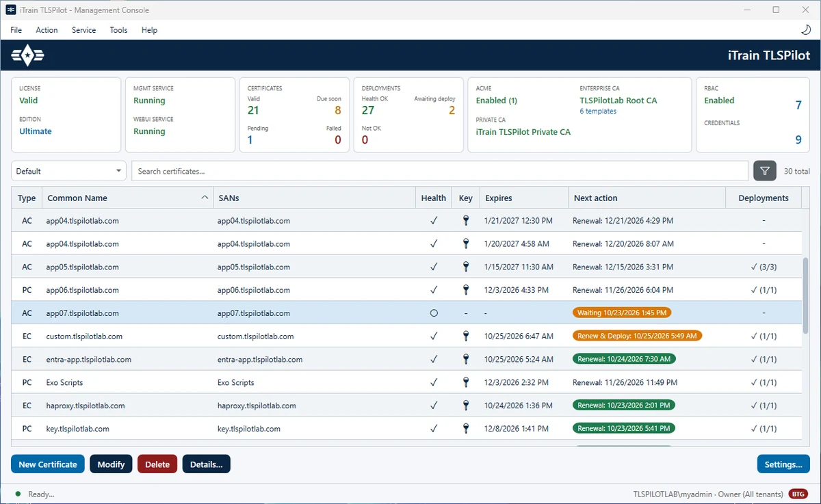
Task: Click the key icon for entra-app.tlspilotlab.com
Action: pos(466,359)
